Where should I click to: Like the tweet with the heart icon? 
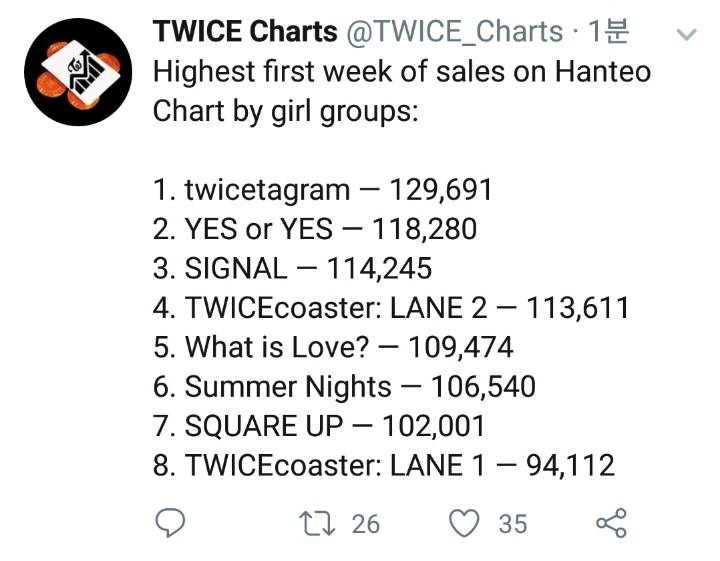[464, 522]
